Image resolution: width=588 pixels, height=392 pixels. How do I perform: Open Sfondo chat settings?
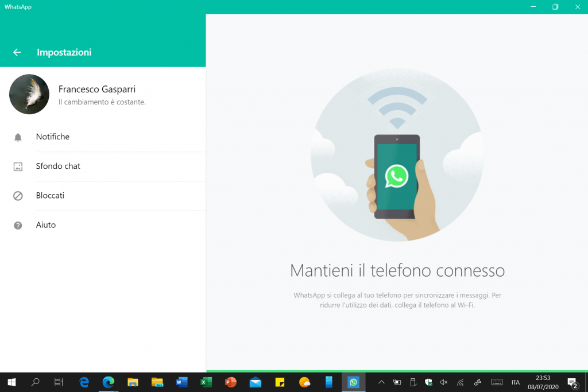58,166
